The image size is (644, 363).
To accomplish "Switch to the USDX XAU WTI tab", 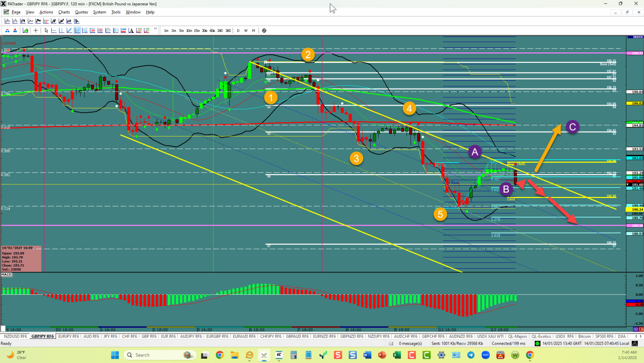I will point(490,336).
